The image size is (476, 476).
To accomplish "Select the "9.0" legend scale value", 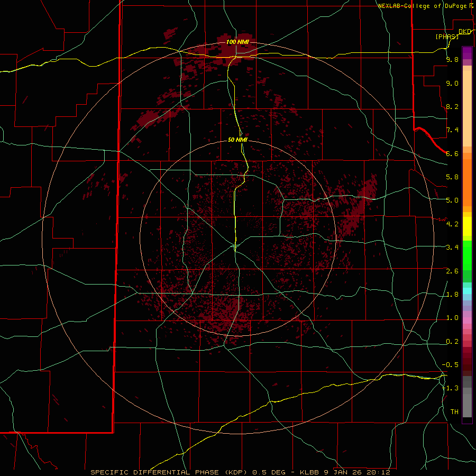I will (x=452, y=83).
